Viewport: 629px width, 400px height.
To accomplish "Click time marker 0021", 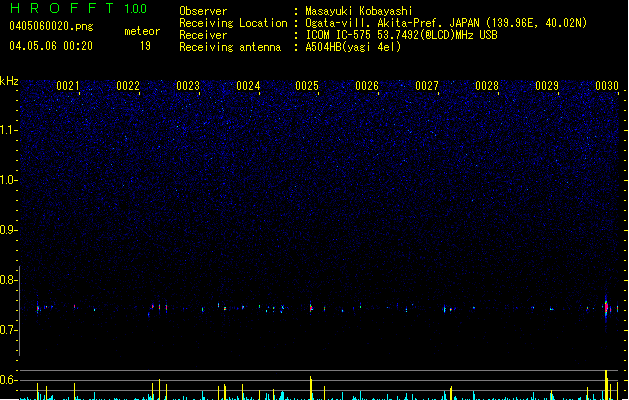I will click(68, 86).
